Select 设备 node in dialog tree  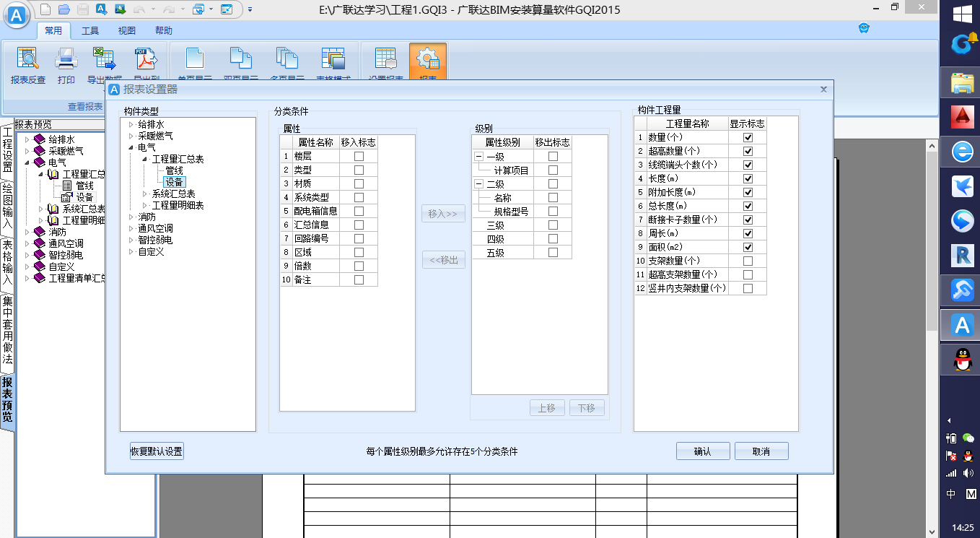pos(174,182)
